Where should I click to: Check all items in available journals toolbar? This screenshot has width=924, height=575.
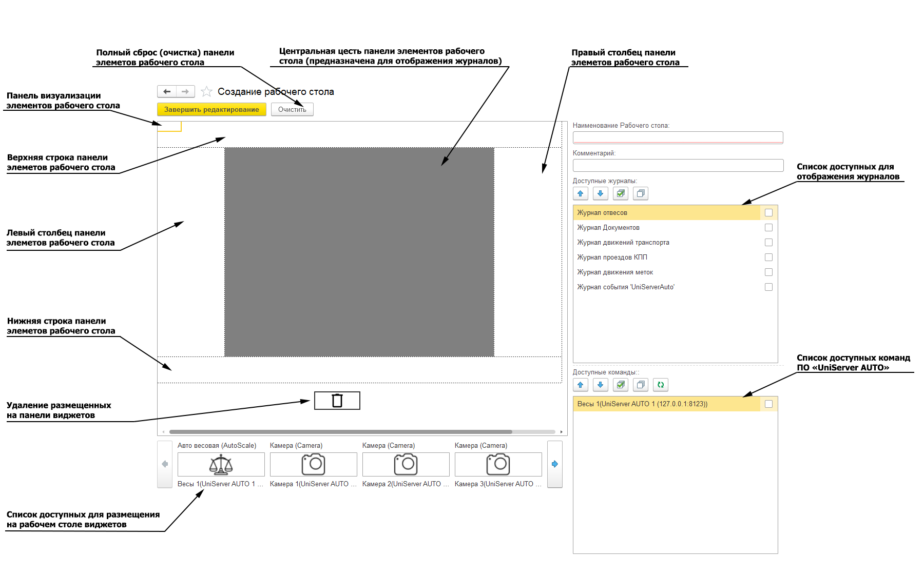point(621,193)
